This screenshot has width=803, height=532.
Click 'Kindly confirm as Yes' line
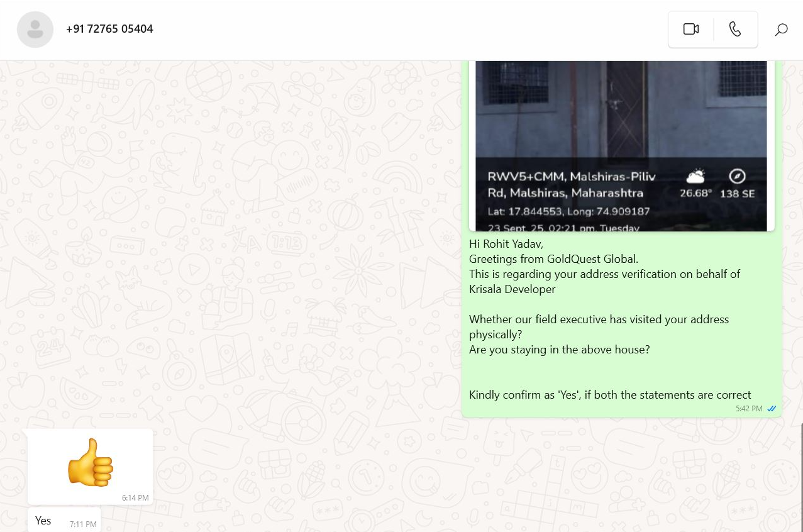610,395
